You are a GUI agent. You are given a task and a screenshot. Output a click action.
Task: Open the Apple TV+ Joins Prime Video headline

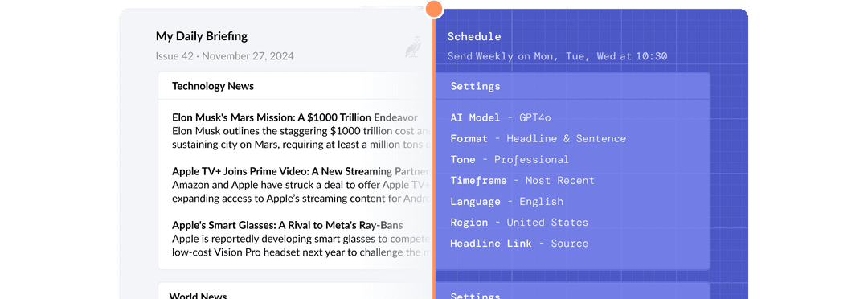pos(301,171)
